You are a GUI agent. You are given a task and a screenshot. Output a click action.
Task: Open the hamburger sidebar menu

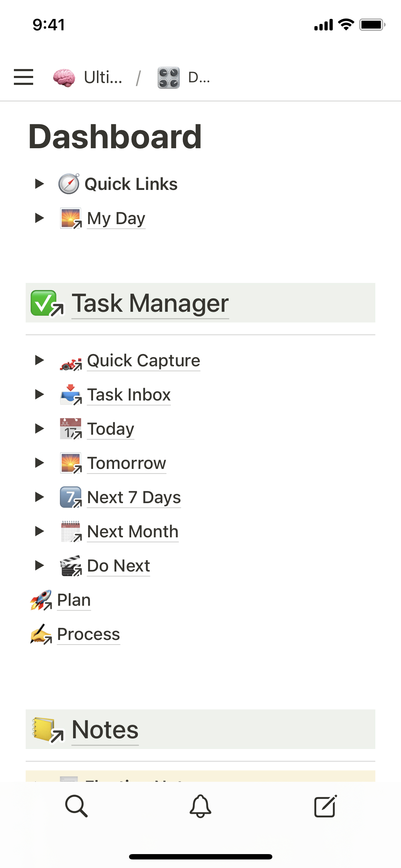(x=24, y=77)
